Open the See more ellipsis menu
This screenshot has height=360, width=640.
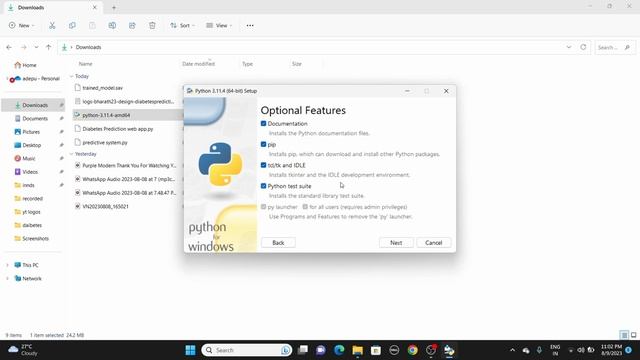tap(250, 25)
